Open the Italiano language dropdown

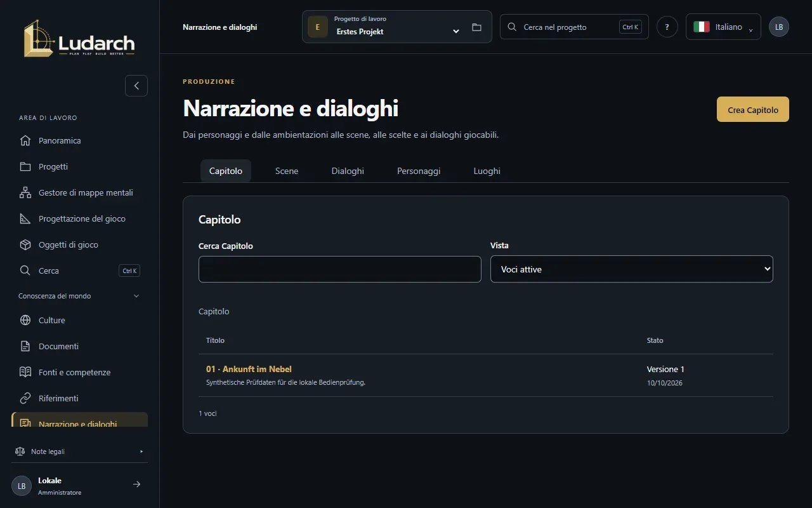tap(723, 27)
